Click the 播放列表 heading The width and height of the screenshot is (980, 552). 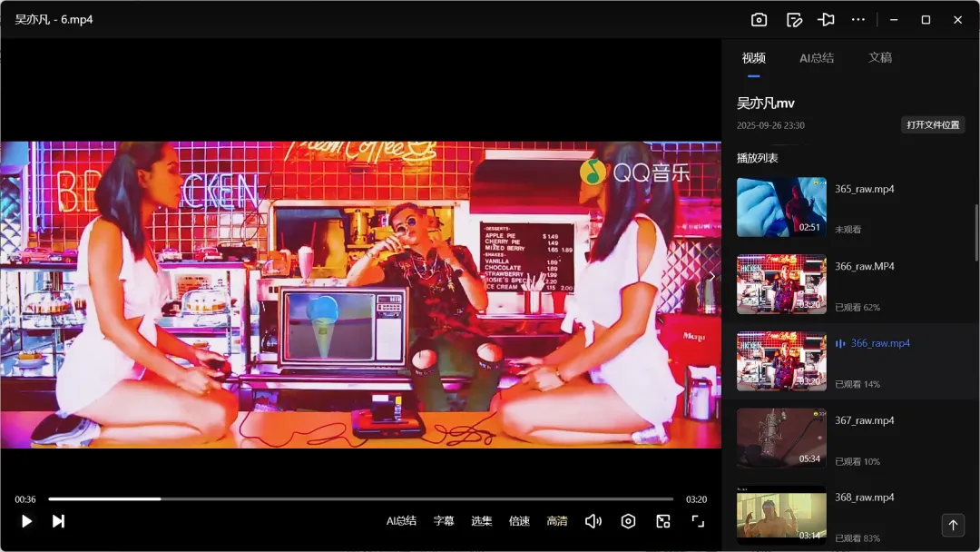pos(758,158)
